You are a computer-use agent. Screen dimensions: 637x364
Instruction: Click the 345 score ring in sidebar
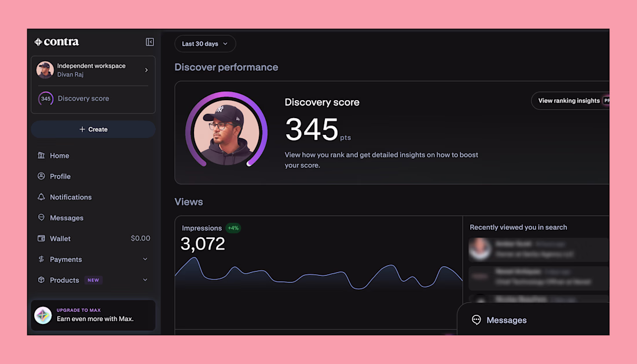point(46,98)
